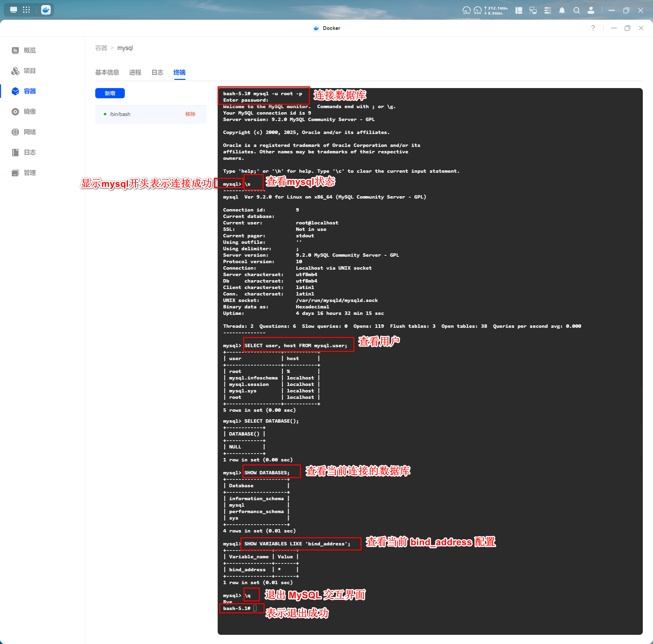Click 移除 to remove the /bin/bash session
The width and height of the screenshot is (653, 644).
(x=190, y=114)
